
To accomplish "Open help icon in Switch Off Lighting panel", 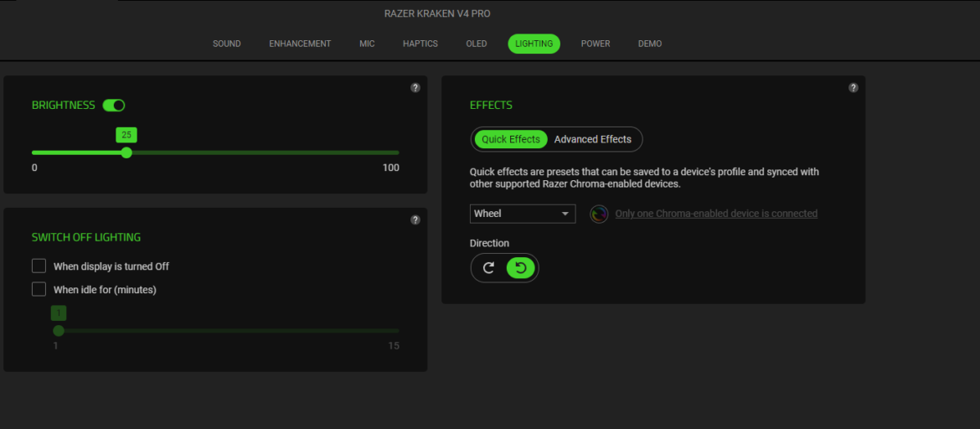I will [x=415, y=220].
